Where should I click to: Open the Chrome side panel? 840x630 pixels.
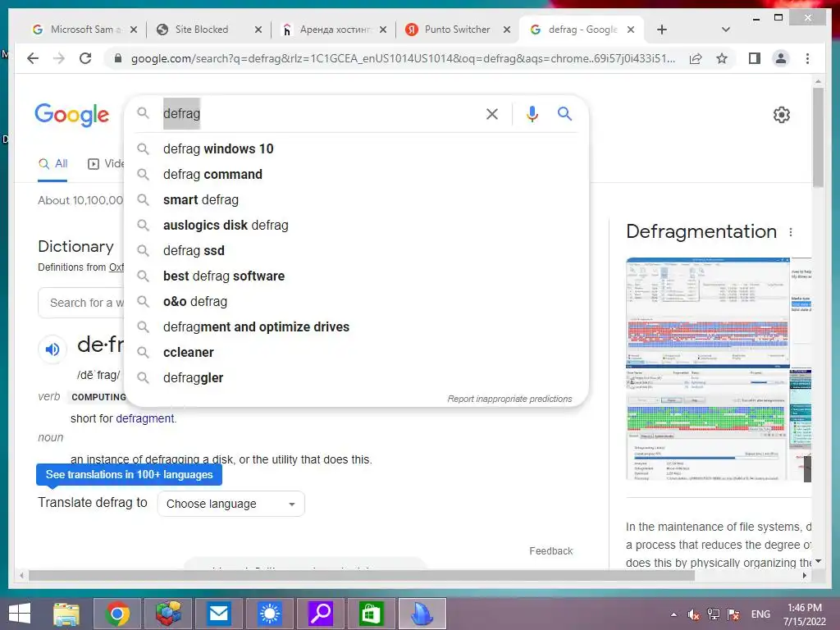[x=755, y=58]
